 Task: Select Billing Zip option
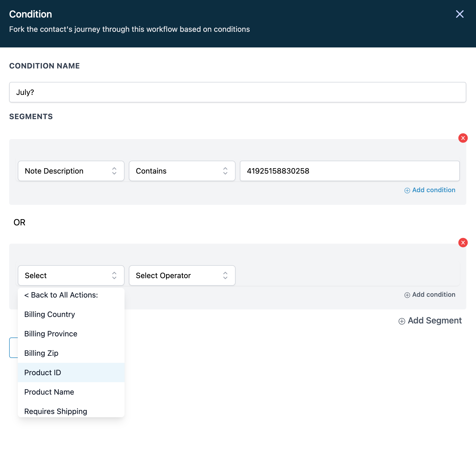71,353
